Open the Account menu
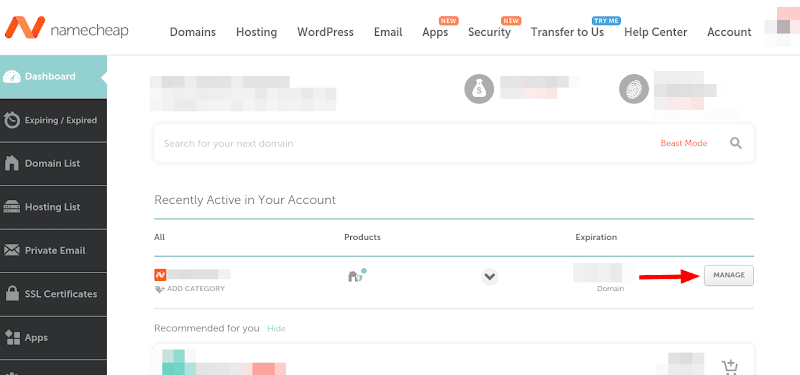 tap(729, 32)
